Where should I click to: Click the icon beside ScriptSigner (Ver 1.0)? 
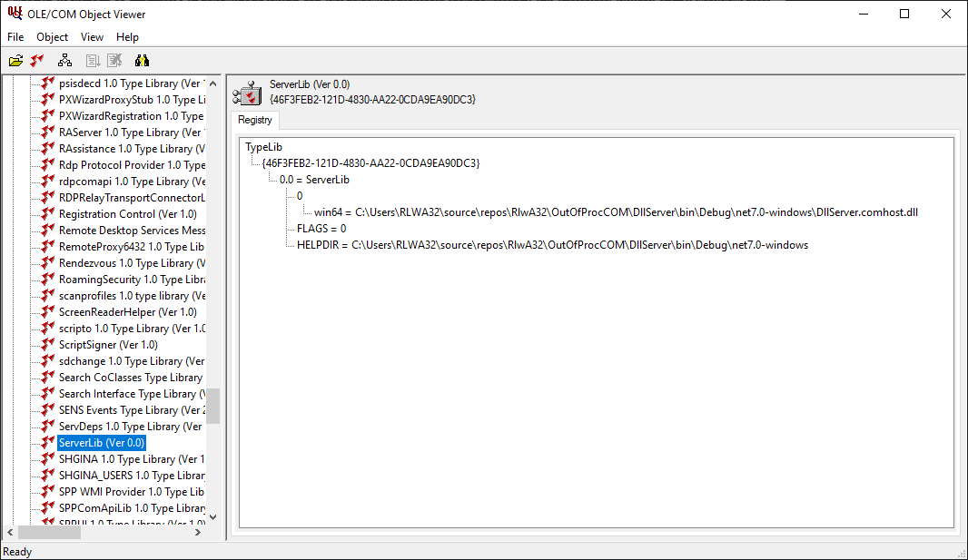48,345
